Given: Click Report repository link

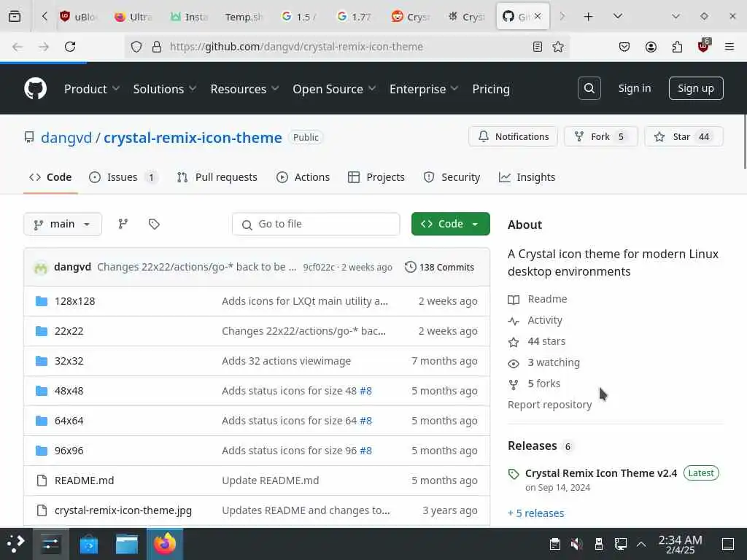Looking at the screenshot, I should click(x=550, y=405).
